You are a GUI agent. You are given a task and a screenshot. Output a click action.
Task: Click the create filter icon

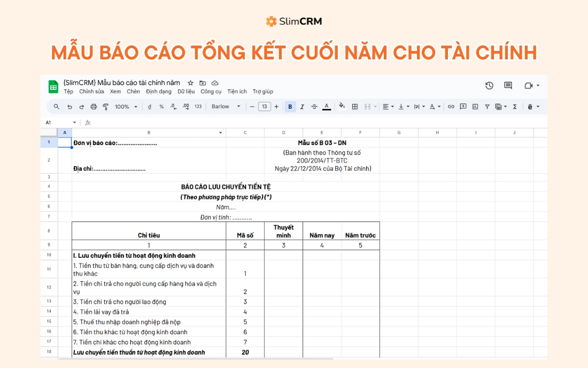(486, 106)
